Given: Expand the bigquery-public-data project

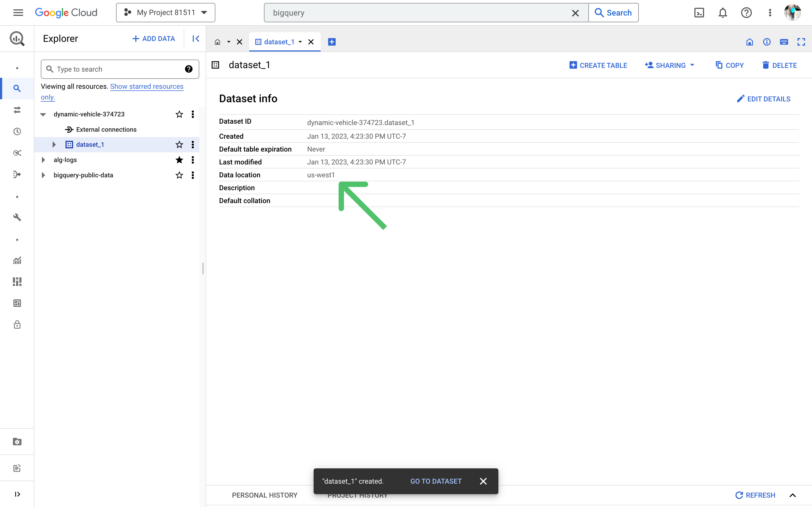Looking at the screenshot, I should tap(43, 175).
